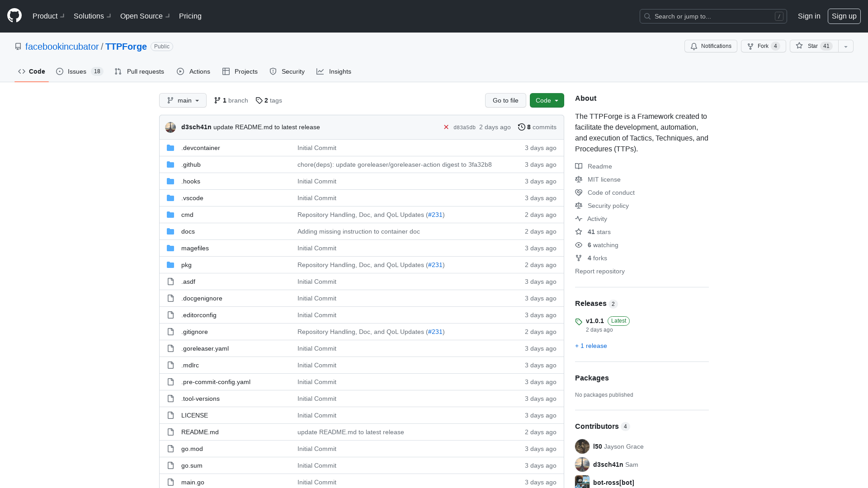
Task: Click the README.md file entry
Action: click(200, 432)
